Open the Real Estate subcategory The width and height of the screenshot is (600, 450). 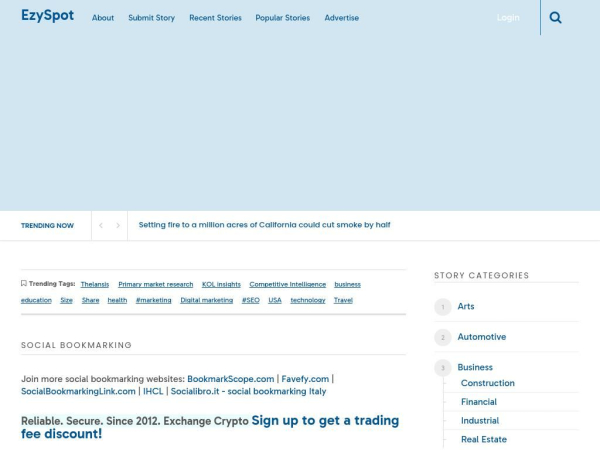[484, 439]
